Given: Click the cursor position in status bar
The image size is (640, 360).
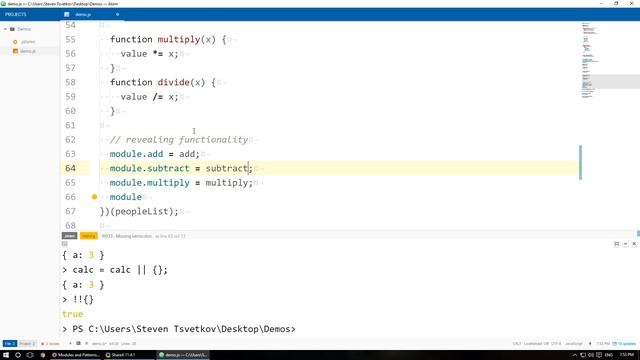Looking at the screenshot, I should pyautogui.click(x=114, y=344).
